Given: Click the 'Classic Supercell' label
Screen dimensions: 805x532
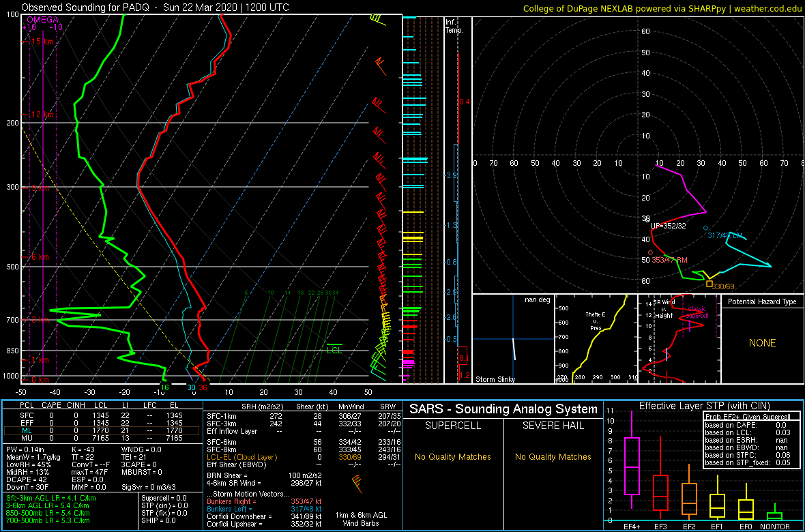Looking at the screenshot, I should coord(697,312).
